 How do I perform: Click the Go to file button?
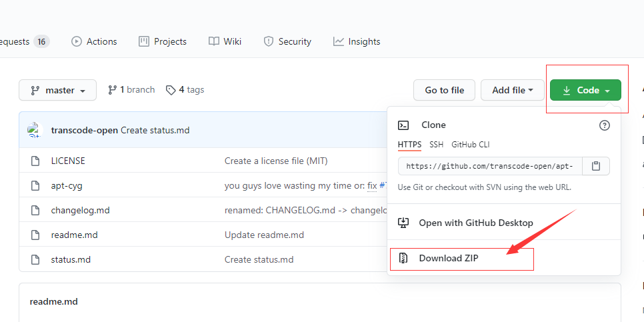click(445, 90)
